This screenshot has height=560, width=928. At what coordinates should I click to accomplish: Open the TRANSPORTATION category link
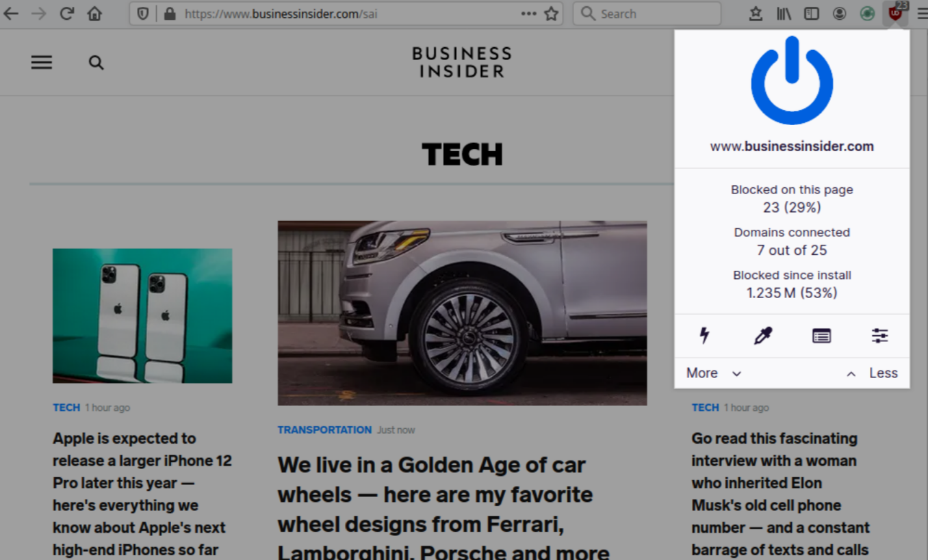[x=324, y=430]
